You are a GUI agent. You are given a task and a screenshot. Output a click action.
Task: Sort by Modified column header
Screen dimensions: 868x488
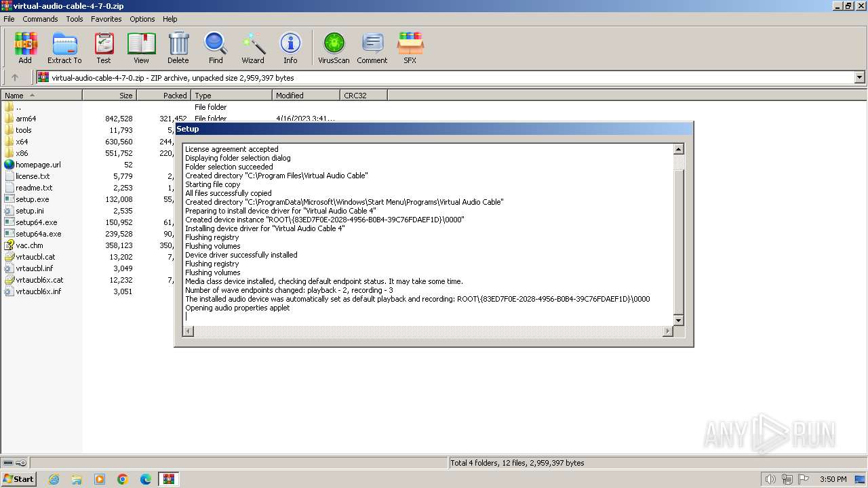[x=306, y=96]
